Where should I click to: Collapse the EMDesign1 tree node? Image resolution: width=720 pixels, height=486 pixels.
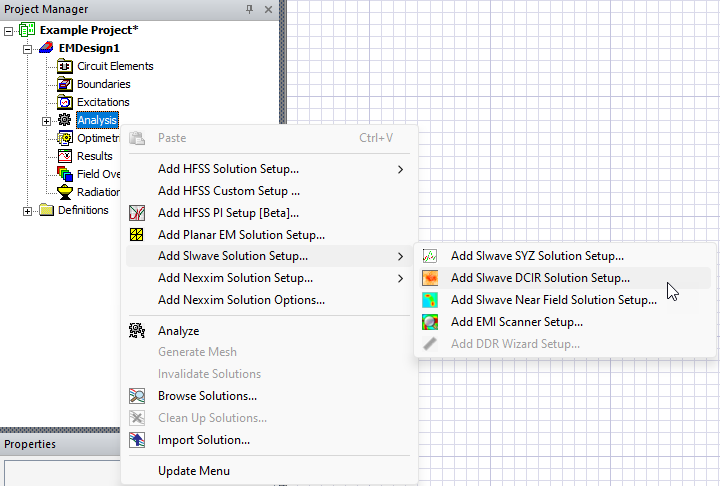28,49
